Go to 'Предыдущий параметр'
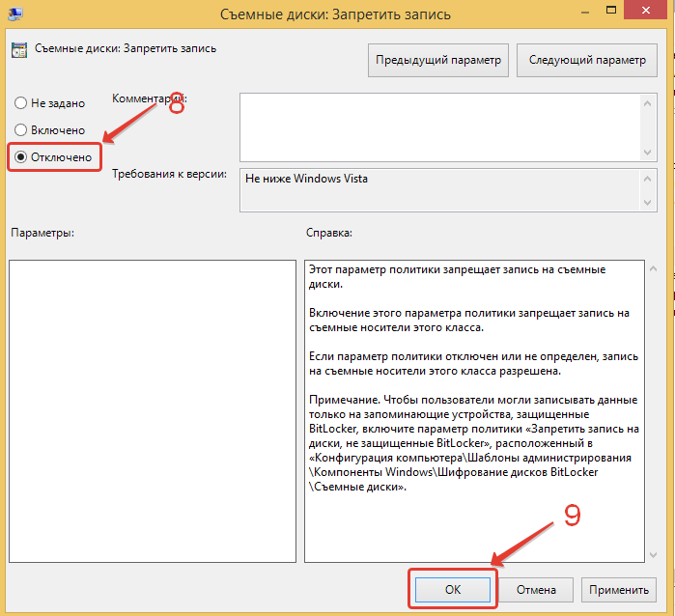Image resolution: width=675 pixels, height=616 pixels. (438, 60)
